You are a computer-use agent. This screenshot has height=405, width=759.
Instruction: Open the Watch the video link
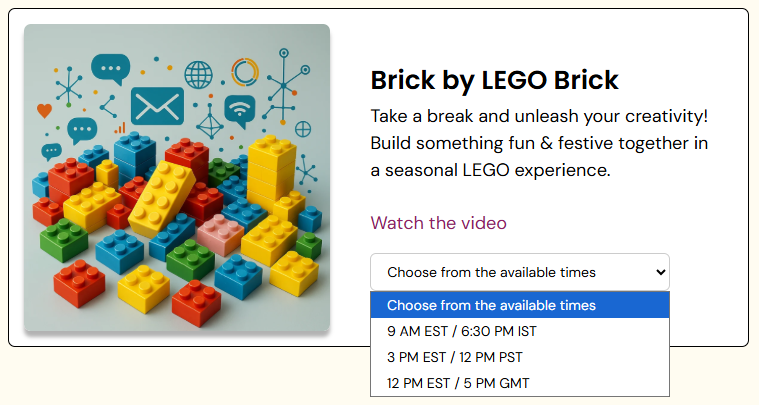click(x=438, y=223)
